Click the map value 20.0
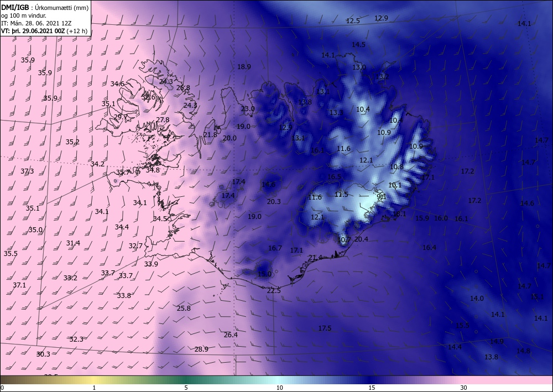 click(x=229, y=138)
